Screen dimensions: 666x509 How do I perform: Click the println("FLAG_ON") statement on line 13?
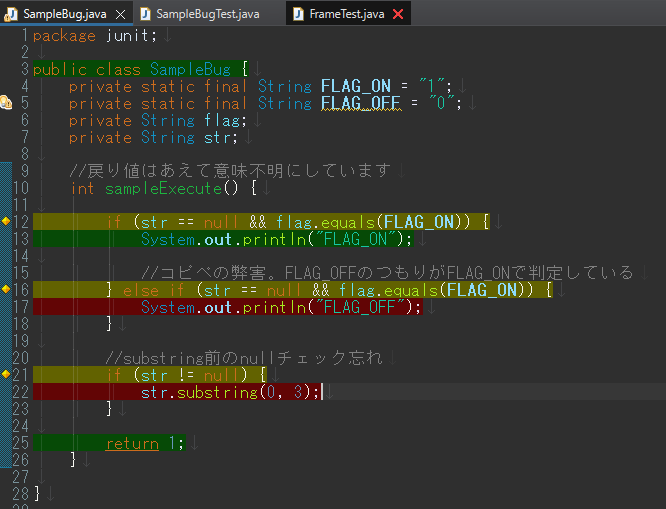coord(277,239)
